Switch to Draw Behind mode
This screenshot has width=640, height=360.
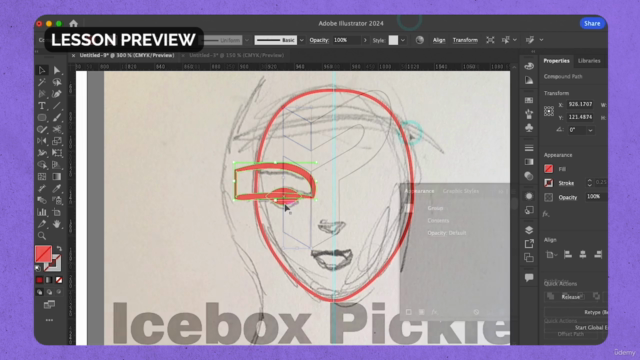49,292
